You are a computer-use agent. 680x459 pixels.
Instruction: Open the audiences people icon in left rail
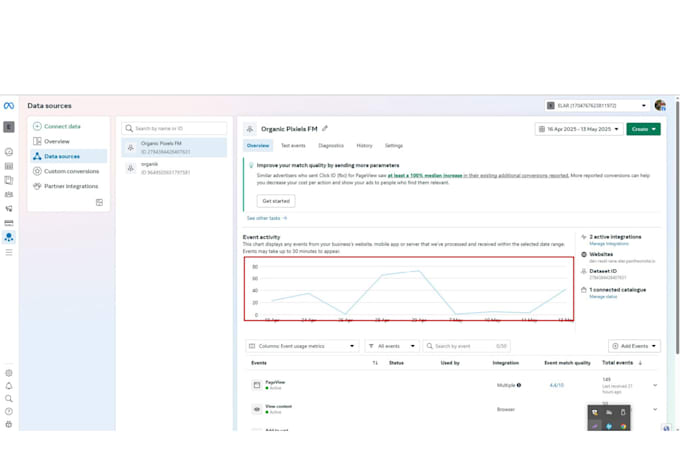coord(9,194)
